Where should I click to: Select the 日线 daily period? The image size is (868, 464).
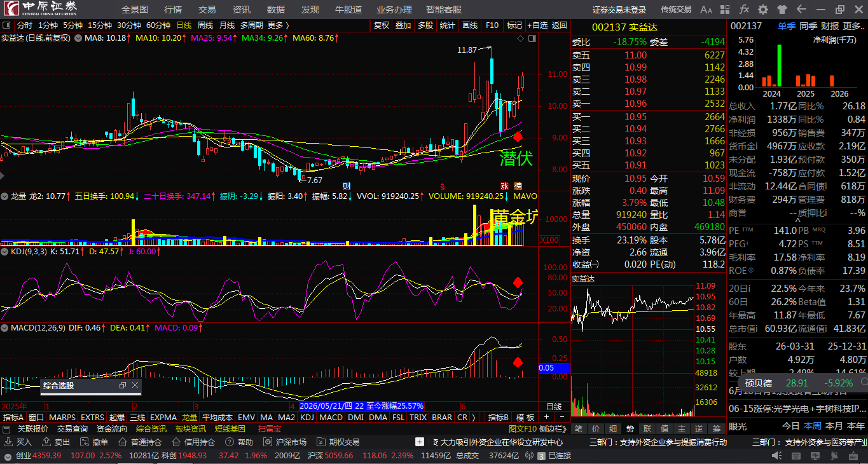tap(184, 25)
